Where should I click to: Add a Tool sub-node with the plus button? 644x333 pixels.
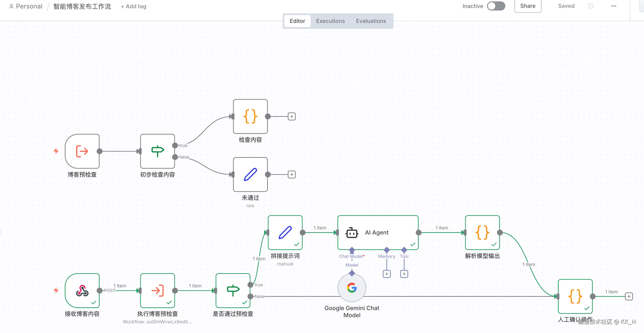pos(404,274)
